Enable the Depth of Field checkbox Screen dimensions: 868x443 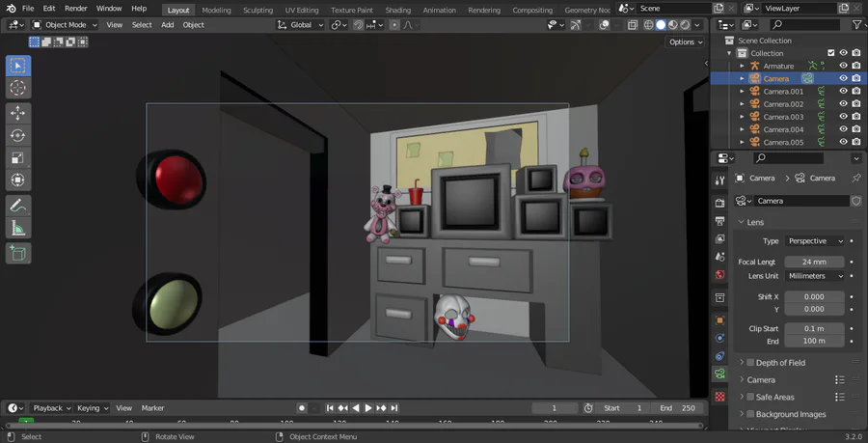coord(750,363)
